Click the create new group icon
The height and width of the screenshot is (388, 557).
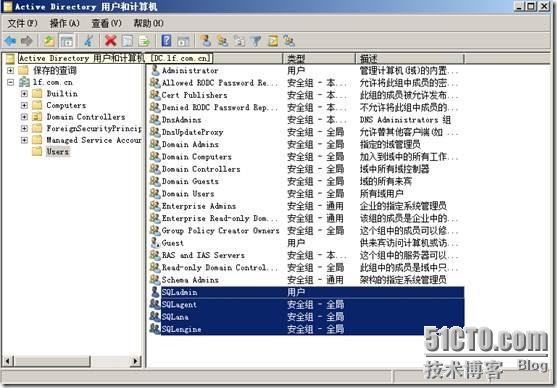click(x=223, y=41)
